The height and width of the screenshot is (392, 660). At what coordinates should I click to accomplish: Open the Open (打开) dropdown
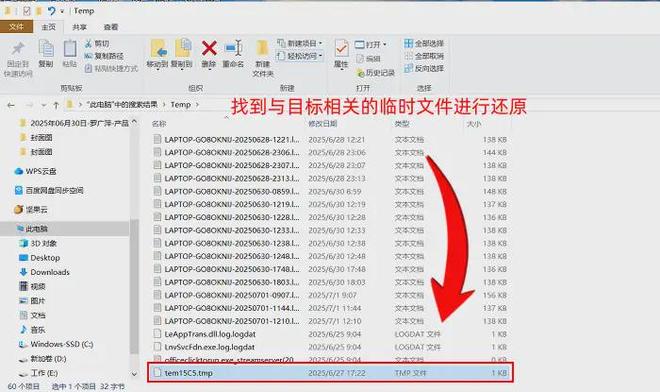tap(371, 44)
